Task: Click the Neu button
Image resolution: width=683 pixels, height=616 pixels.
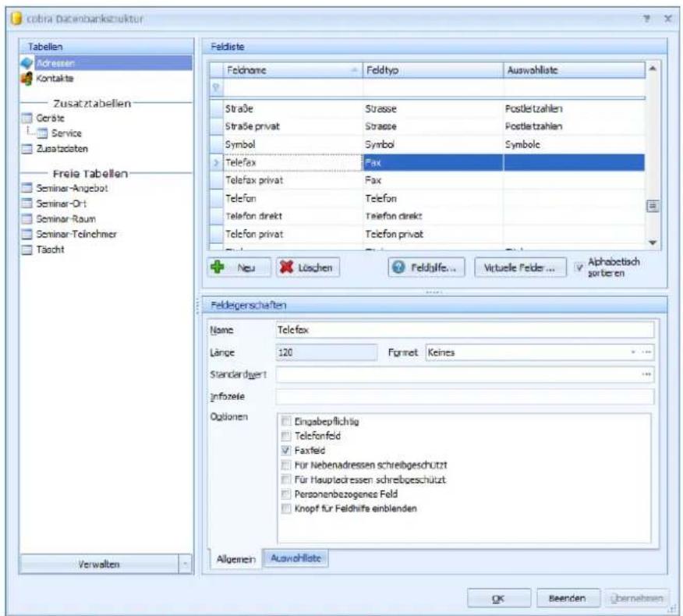Action: [239, 267]
